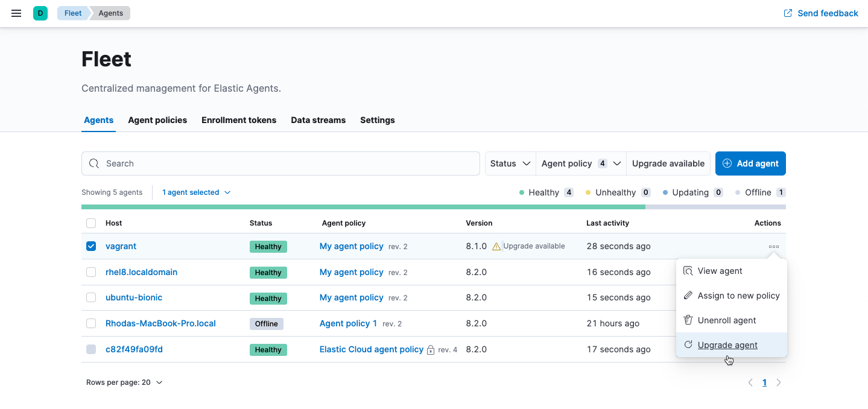The width and height of the screenshot is (868, 409).
Task: Open the main navigation hamburger menu
Action: pyautogui.click(x=16, y=13)
